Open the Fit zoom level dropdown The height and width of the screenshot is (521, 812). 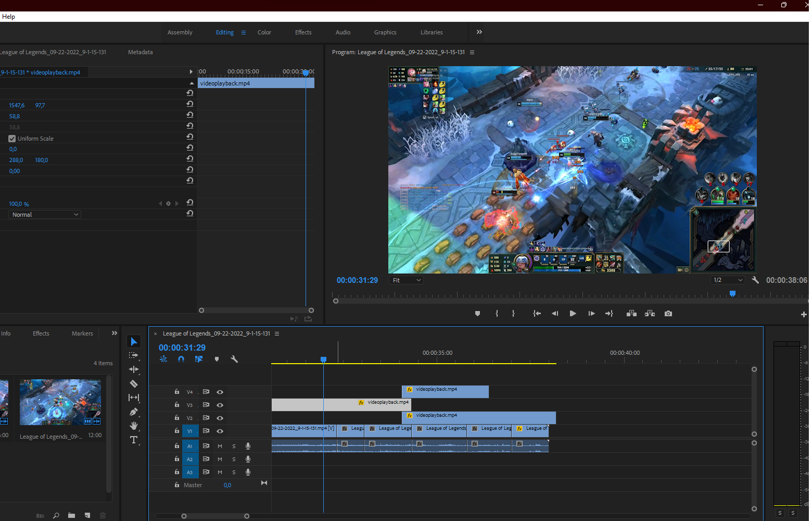point(407,280)
